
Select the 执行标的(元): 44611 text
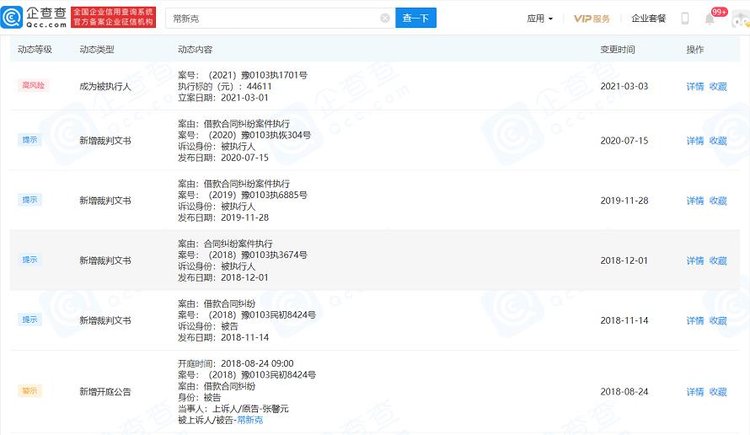pos(225,86)
